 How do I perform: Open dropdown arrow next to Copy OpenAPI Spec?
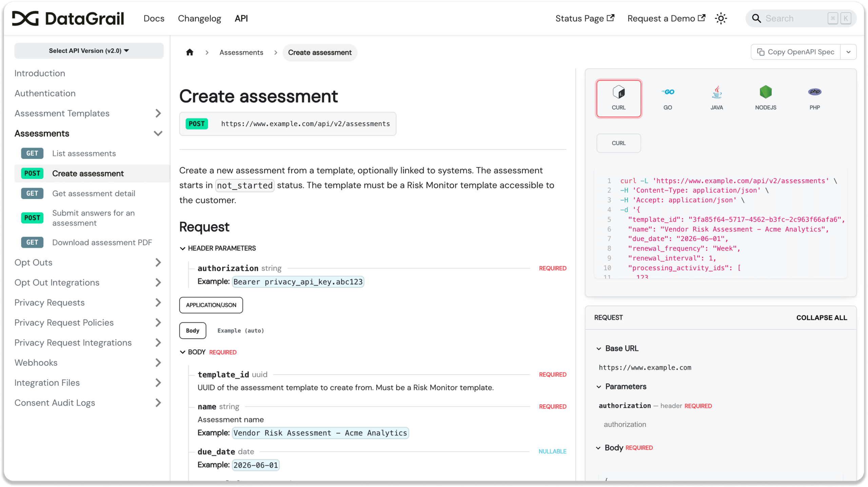click(x=848, y=52)
